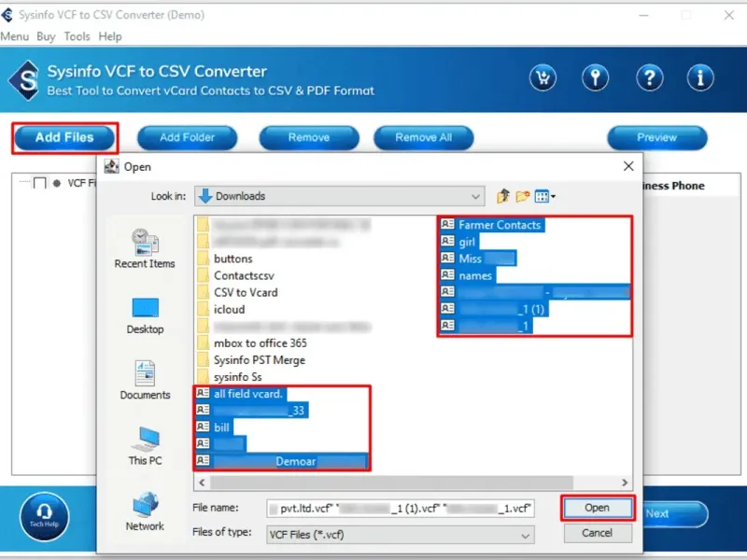The image size is (747, 560).
Task: Click the horizontal scrollbar in file list
Action: [x=391, y=483]
